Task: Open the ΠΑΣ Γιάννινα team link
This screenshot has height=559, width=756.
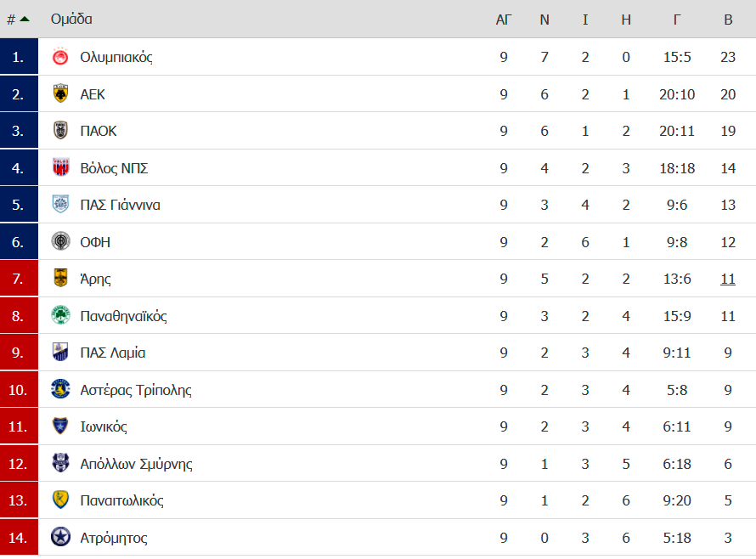Action: [120, 205]
